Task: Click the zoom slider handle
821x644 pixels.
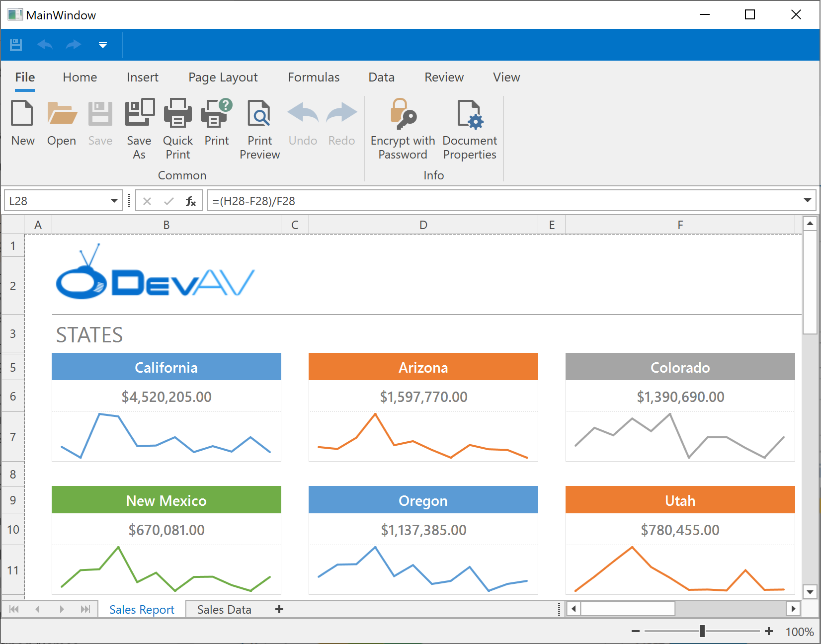Action: [x=702, y=632]
